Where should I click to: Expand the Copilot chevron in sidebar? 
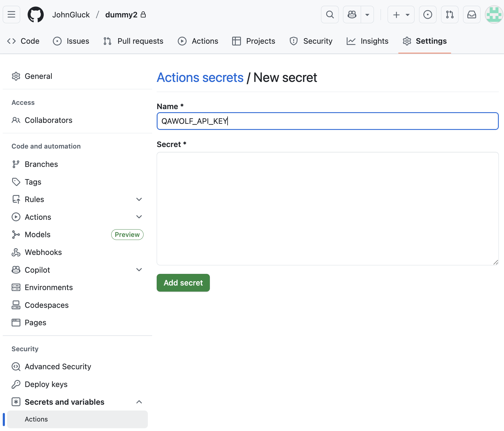(139, 270)
